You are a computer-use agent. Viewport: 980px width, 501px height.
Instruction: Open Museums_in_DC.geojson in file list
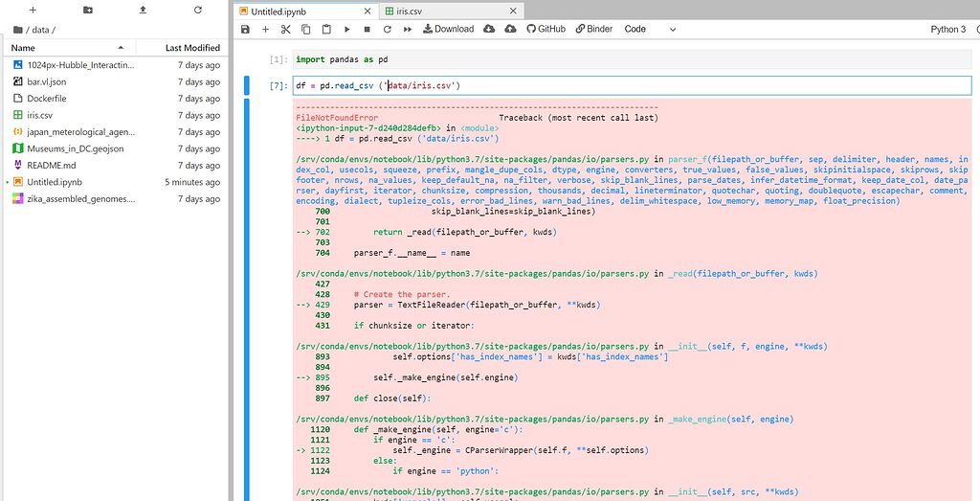75,148
